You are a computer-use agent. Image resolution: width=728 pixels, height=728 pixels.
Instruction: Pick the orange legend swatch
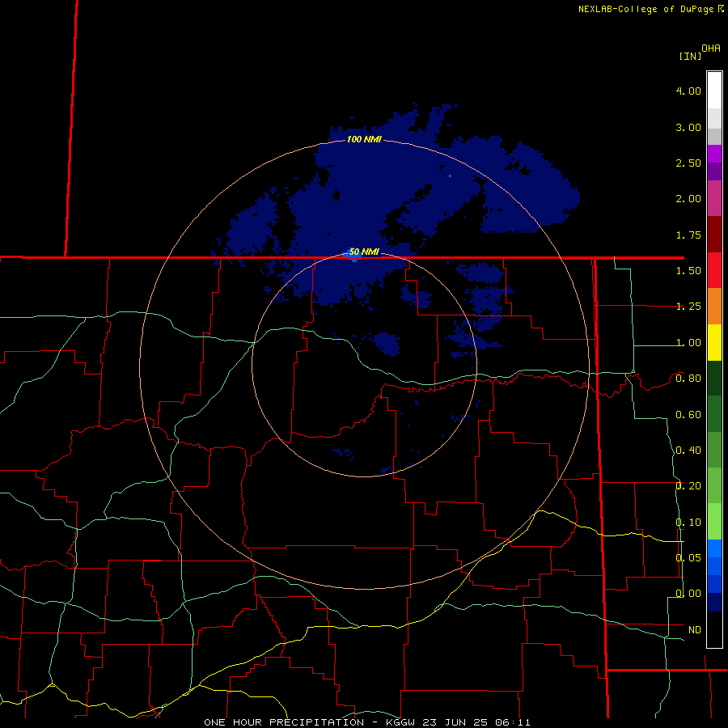(x=714, y=307)
